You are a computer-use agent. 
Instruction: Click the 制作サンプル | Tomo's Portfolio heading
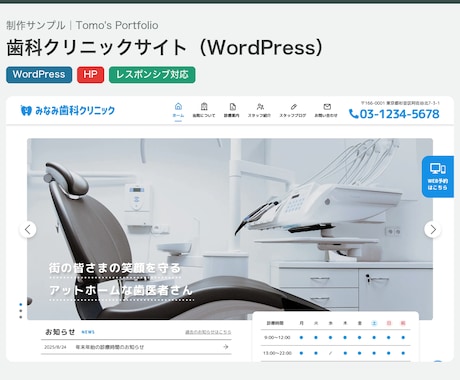82,25
